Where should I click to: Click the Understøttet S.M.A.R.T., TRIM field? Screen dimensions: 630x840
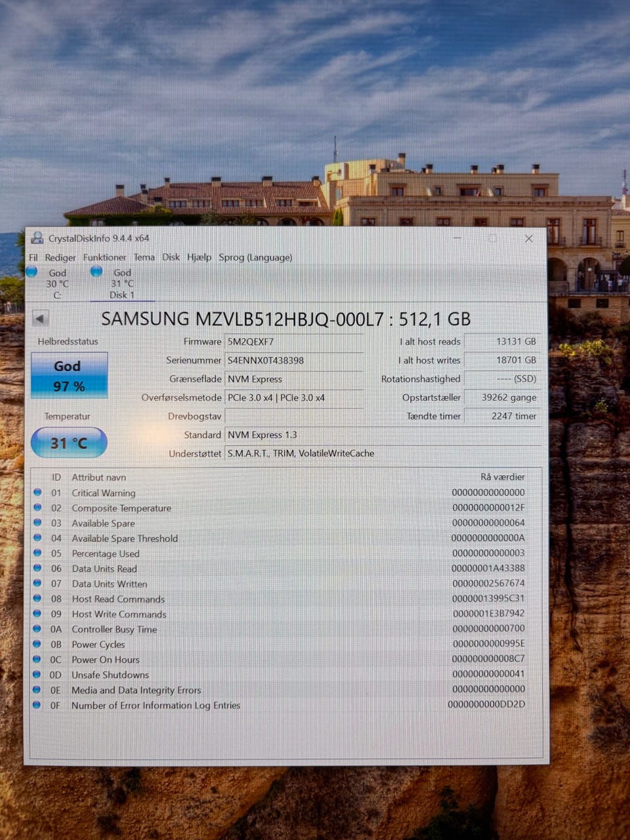tap(383, 453)
